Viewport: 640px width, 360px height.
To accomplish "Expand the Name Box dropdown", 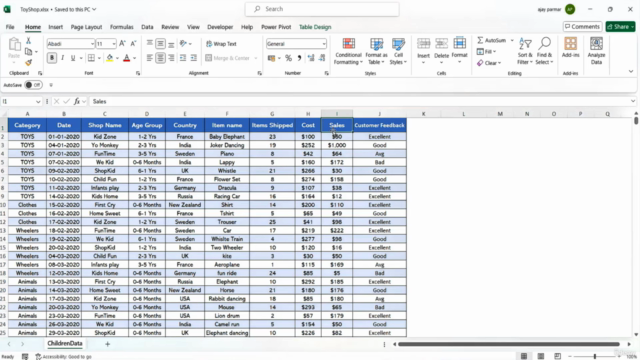I will [x=38, y=102].
